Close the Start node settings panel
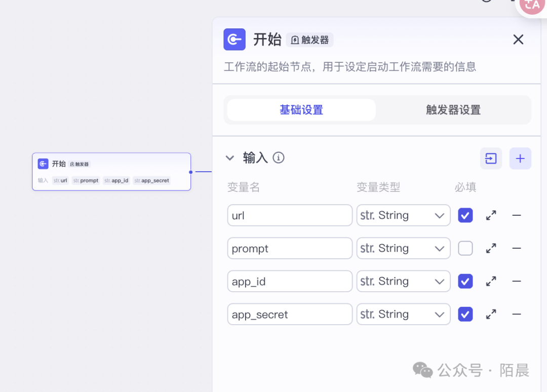The height and width of the screenshot is (392, 547). click(519, 40)
